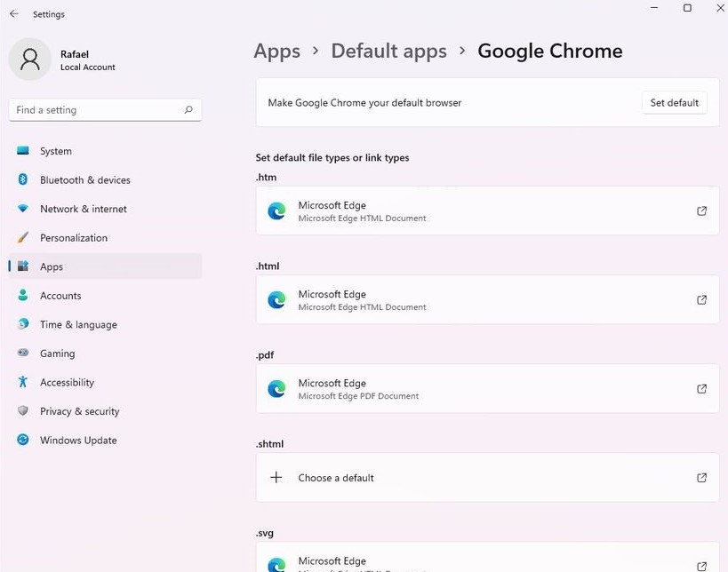Open external-link icon for .shtml default
This screenshot has height=572, width=728.
(x=701, y=478)
